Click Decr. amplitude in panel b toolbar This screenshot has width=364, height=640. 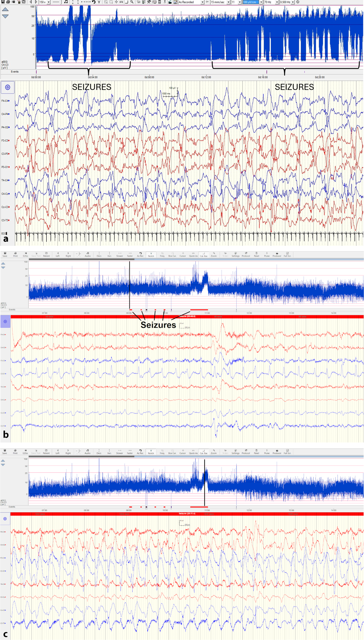click(x=99, y=254)
